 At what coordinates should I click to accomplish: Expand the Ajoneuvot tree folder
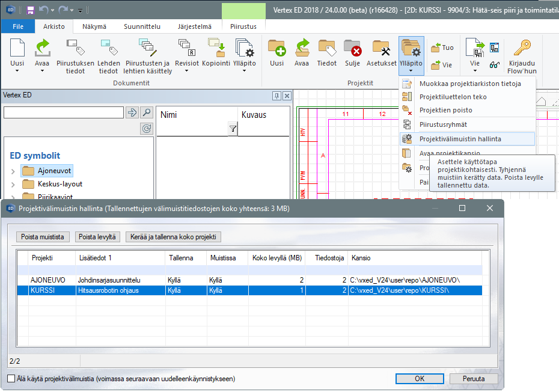[13, 171]
